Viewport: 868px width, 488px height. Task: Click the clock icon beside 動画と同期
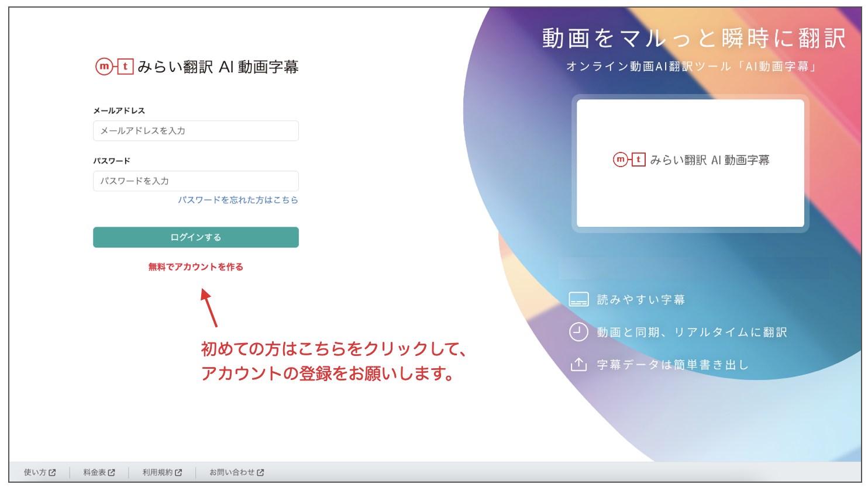click(578, 332)
